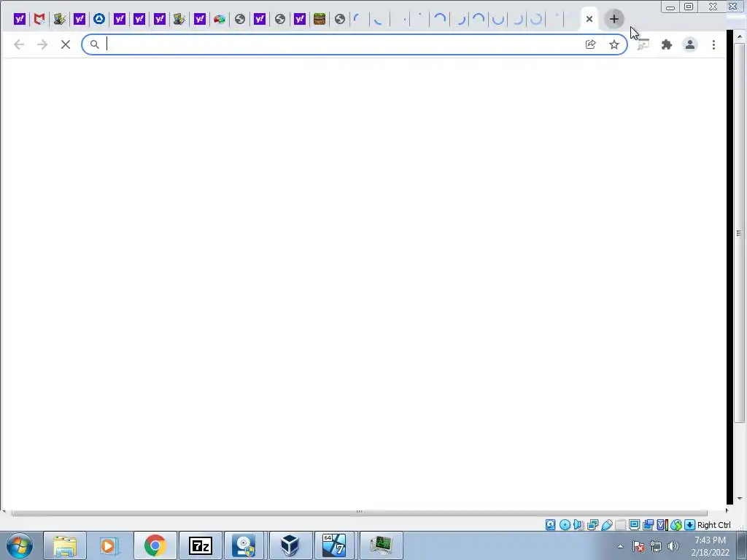The image size is (747, 560).
Task: Open the monitor icon taskbar app
Action: click(x=381, y=545)
